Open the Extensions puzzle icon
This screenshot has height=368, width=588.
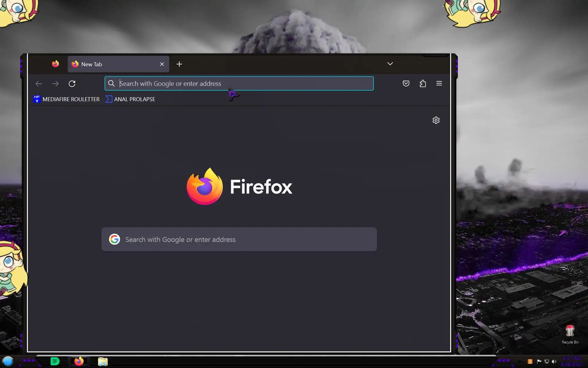click(423, 83)
